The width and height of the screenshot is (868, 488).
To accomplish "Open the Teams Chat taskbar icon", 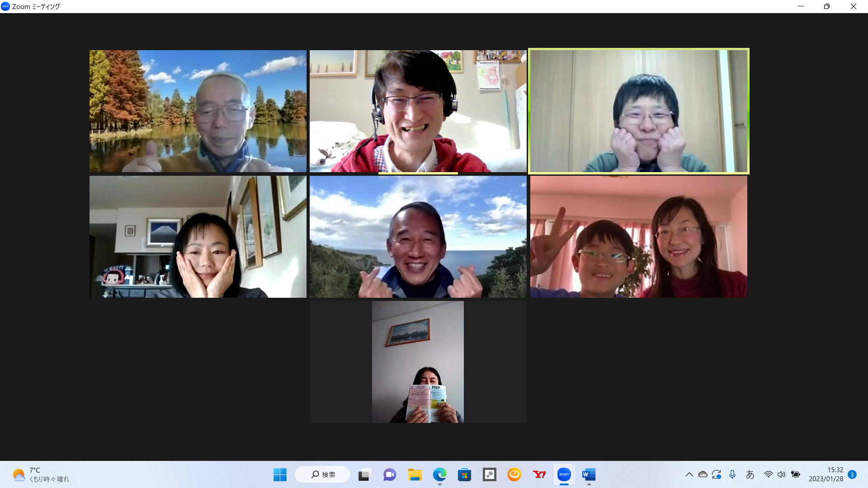I will point(390,474).
